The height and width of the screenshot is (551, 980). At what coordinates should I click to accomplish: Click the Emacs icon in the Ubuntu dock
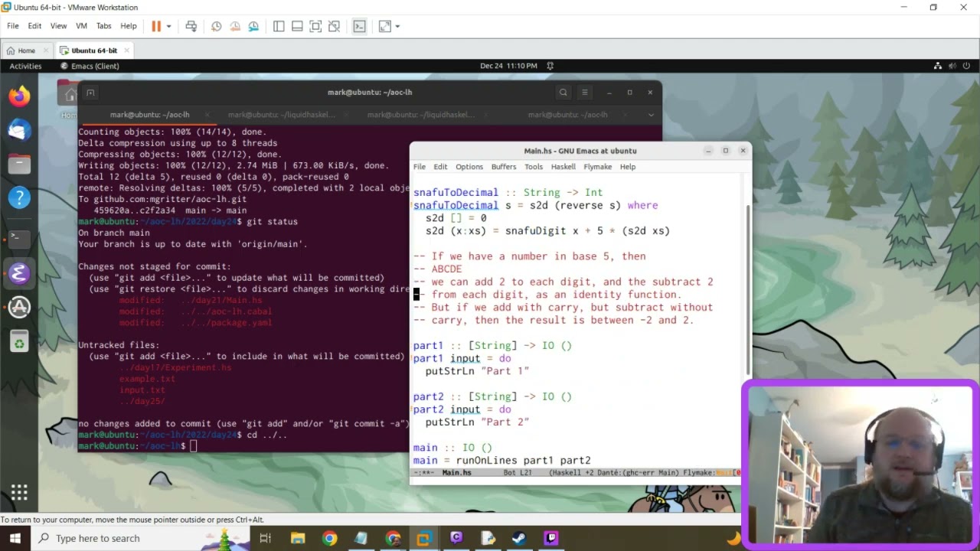pos(19,273)
